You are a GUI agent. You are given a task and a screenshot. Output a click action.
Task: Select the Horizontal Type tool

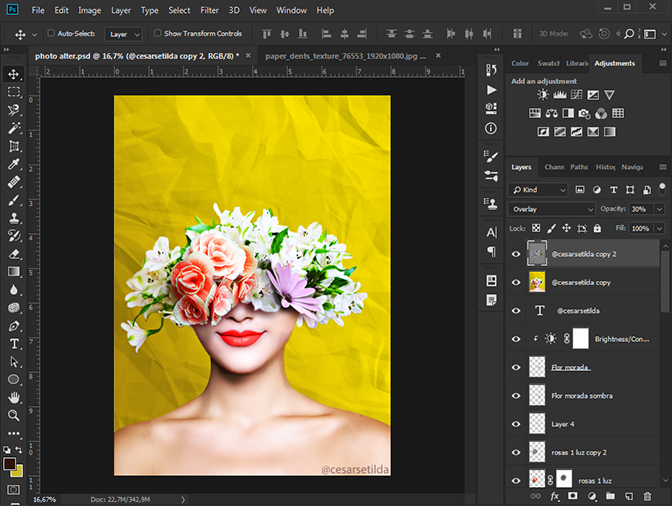coord(14,344)
